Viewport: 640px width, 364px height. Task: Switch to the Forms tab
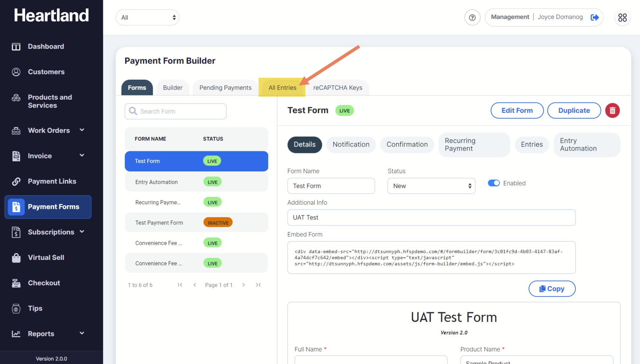pyautogui.click(x=137, y=88)
